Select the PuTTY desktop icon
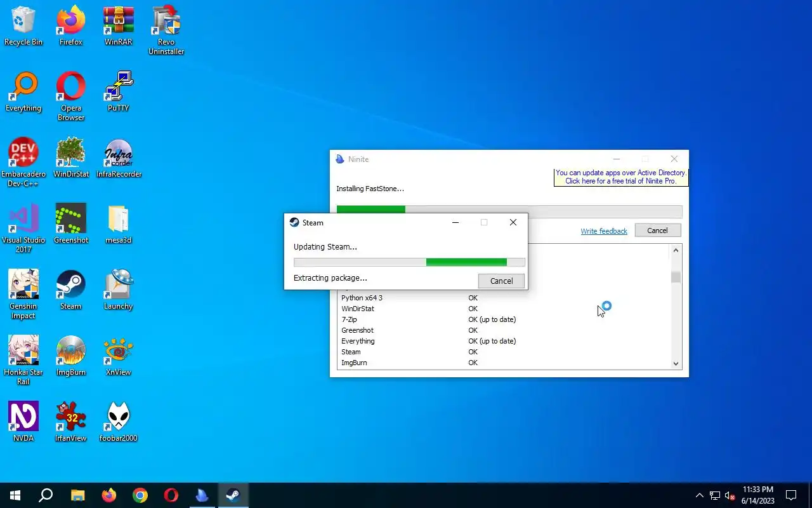 (x=119, y=92)
